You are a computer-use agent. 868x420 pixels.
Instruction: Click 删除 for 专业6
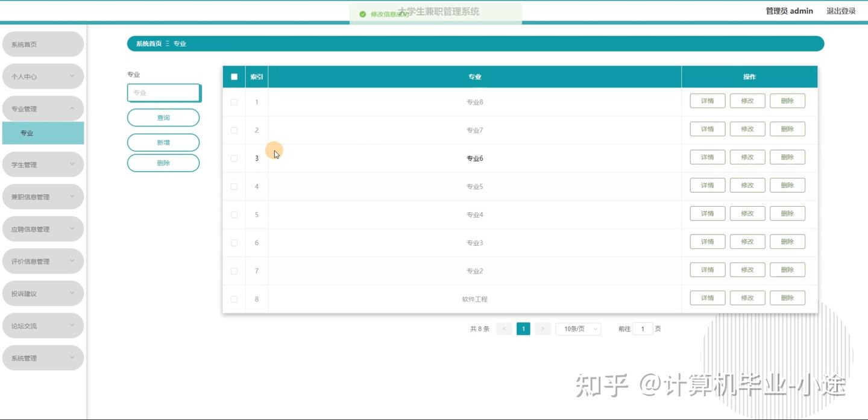coord(787,157)
